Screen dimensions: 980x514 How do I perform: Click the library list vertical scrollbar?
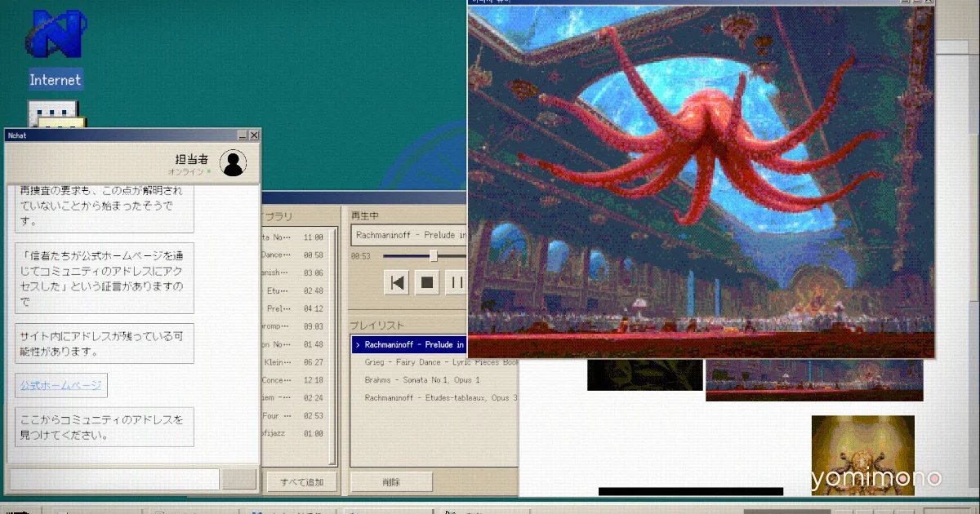pyautogui.click(x=332, y=347)
